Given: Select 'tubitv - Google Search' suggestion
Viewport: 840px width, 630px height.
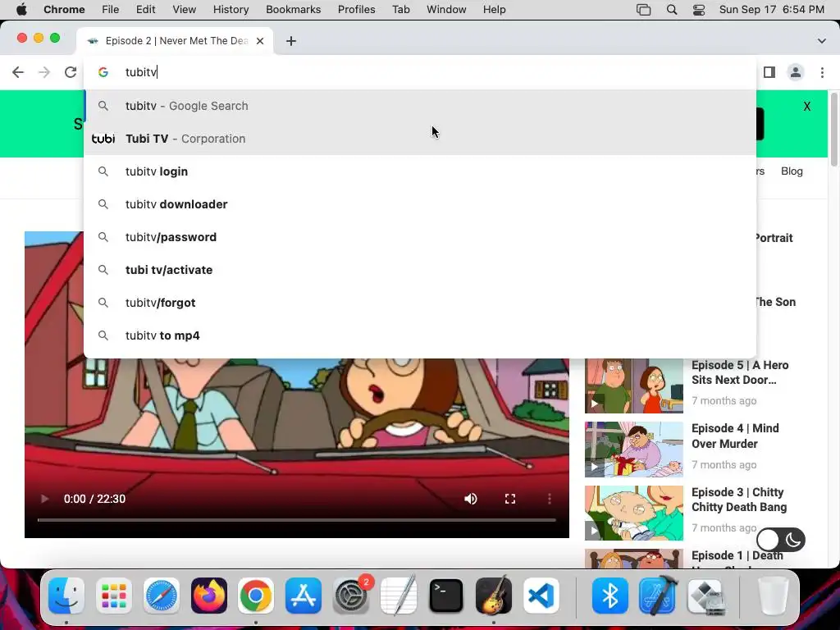Looking at the screenshot, I should [x=420, y=106].
